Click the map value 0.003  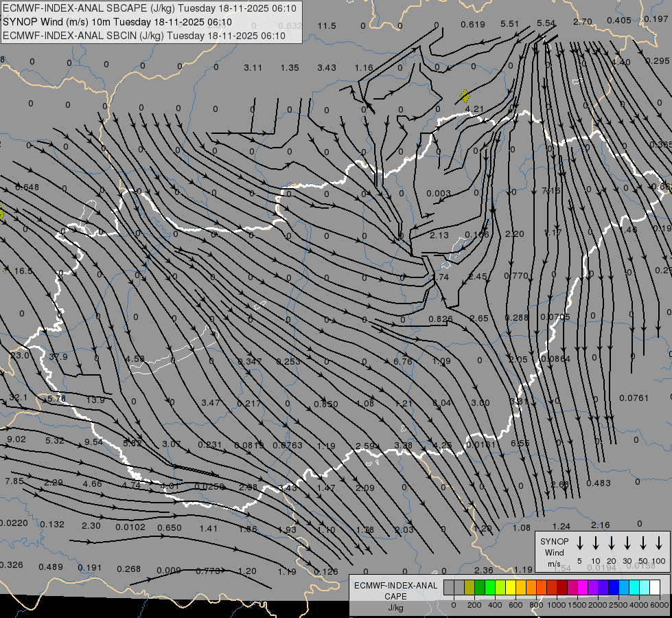click(x=439, y=194)
